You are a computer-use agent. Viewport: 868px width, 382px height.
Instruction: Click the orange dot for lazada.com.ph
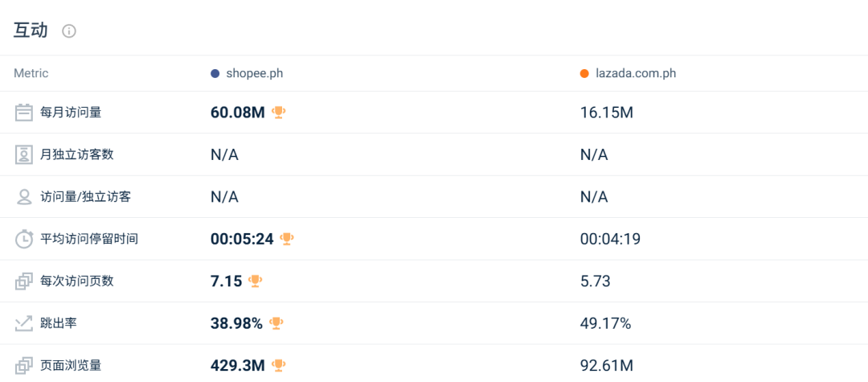[584, 74]
